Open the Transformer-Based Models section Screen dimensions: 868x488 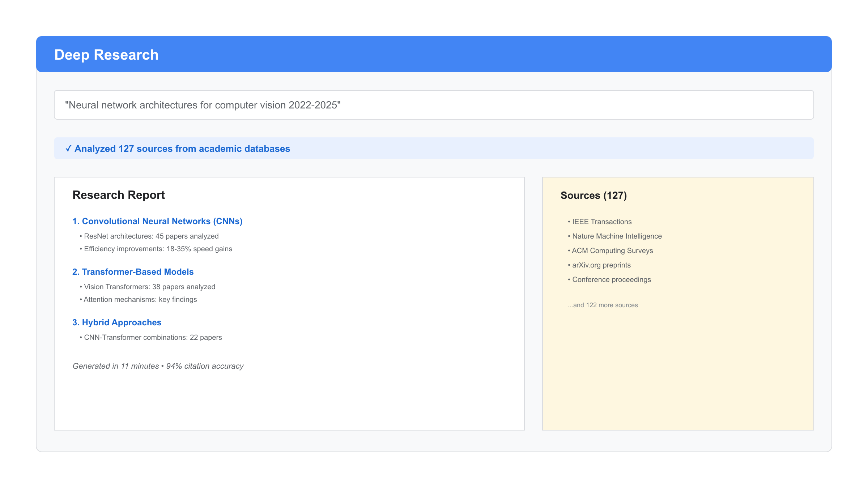[x=133, y=272]
